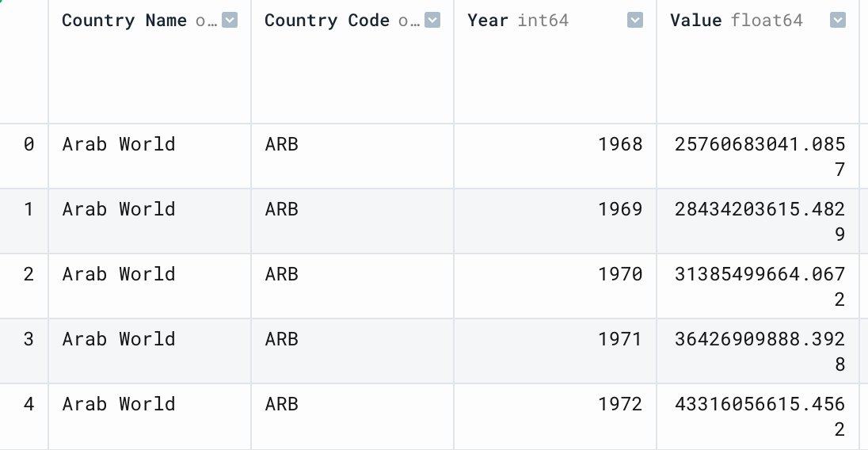Select the Country Name column header
Image resolution: width=868 pixels, height=450 pixels.
tap(150, 62)
